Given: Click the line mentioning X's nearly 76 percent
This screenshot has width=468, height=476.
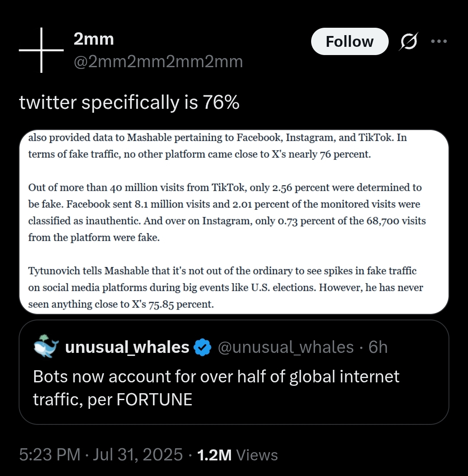Looking at the screenshot, I should pos(199,154).
